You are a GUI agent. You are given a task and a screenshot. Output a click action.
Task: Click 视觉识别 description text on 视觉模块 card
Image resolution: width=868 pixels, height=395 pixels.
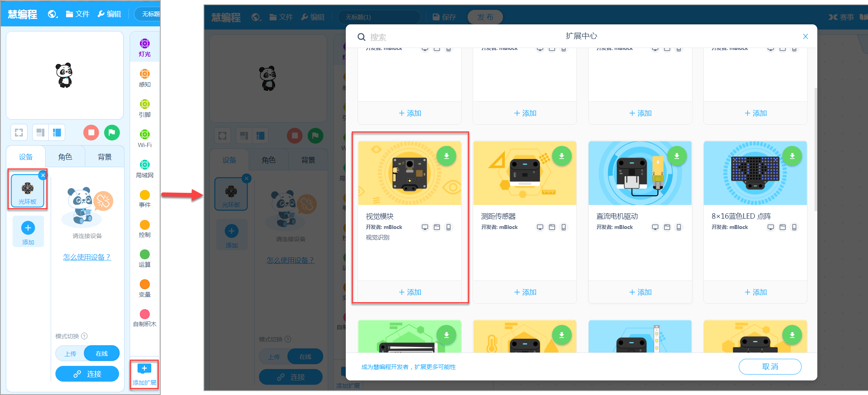click(378, 237)
